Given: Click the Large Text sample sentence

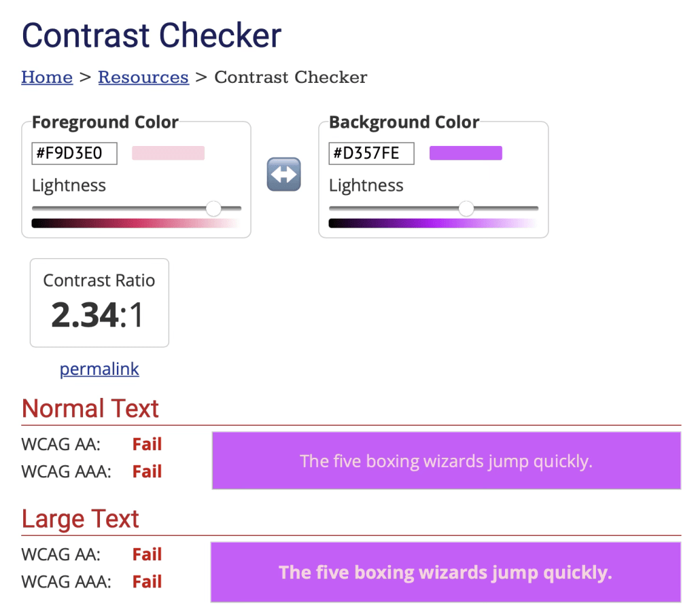Looking at the screenshot, I should point(446,572).
